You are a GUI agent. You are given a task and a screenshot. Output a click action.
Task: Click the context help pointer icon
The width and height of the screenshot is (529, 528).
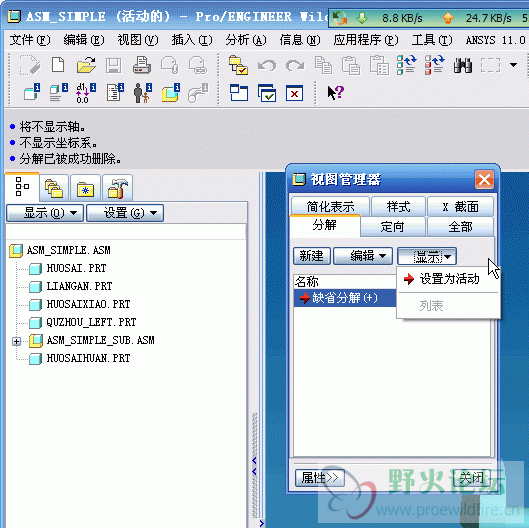335,92
